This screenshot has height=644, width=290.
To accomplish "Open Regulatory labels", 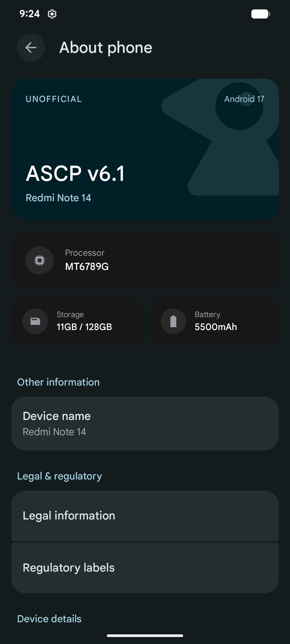I will point(145,568).
